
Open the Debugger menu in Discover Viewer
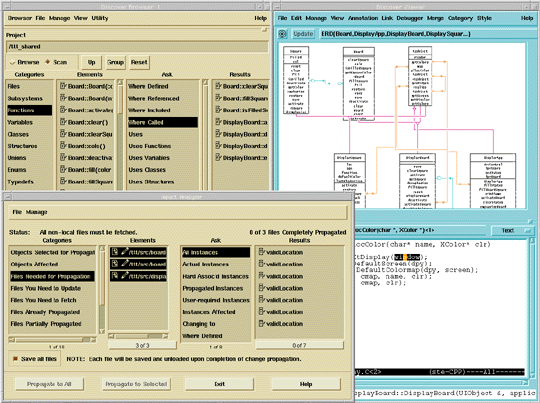point(409,18)
